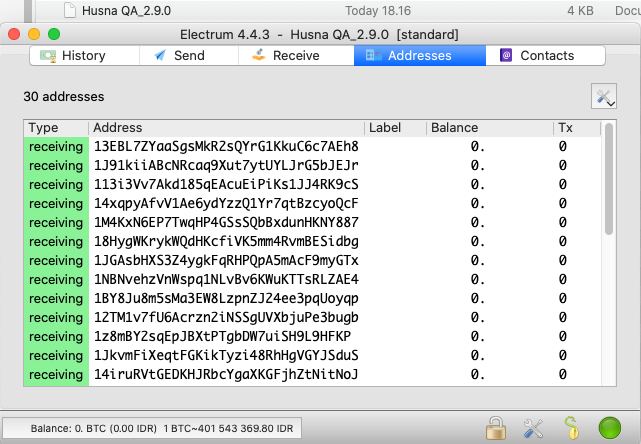Switch to the Receive tab

point(296,56)
